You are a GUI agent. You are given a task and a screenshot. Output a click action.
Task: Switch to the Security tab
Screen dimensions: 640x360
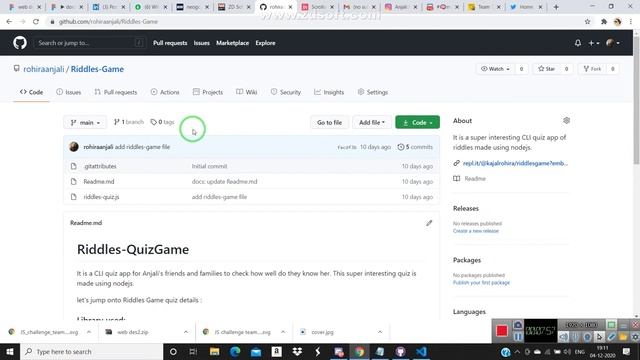(x=286, y=92)
